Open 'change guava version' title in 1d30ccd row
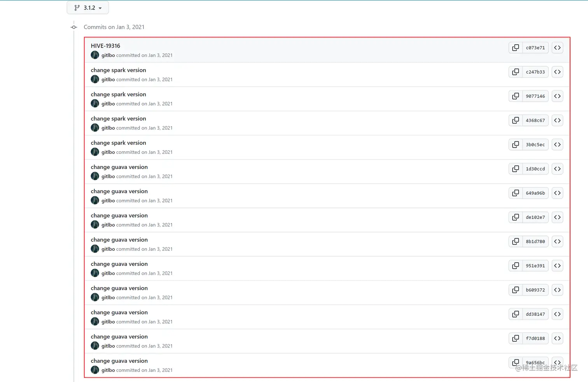This screenshot has height=382, width=588. [x=119, y=167]
